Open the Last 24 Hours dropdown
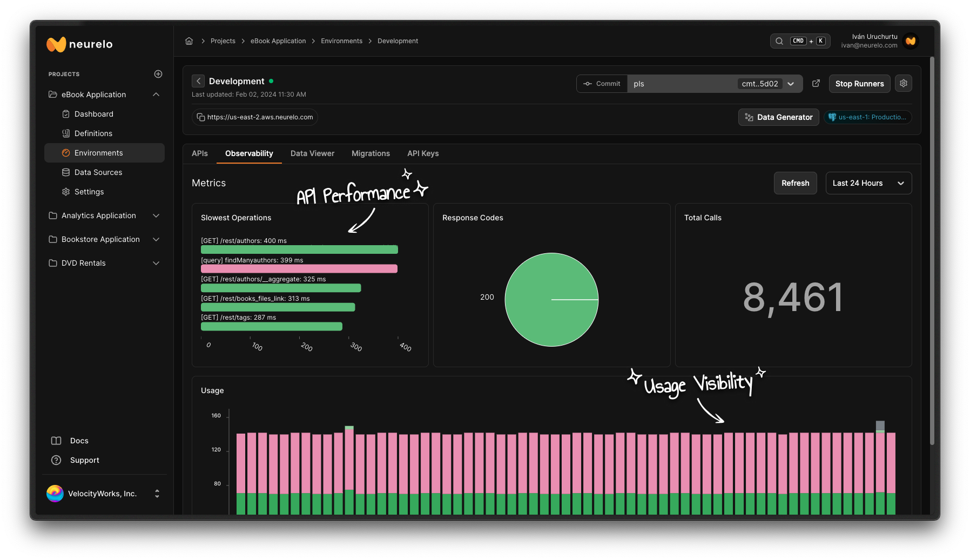The width and height of the screenshot is (970, 560). pyautogui.click(x=868, y=183)
